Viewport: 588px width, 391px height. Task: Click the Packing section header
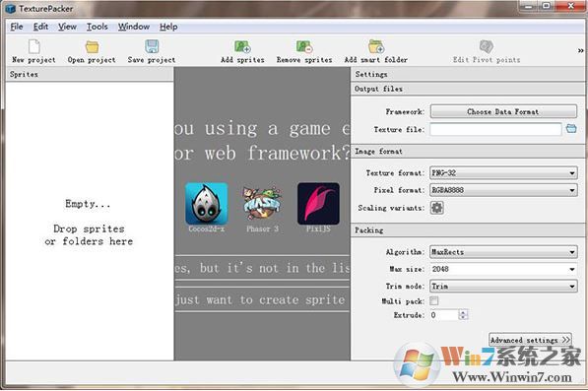(468, 229)
